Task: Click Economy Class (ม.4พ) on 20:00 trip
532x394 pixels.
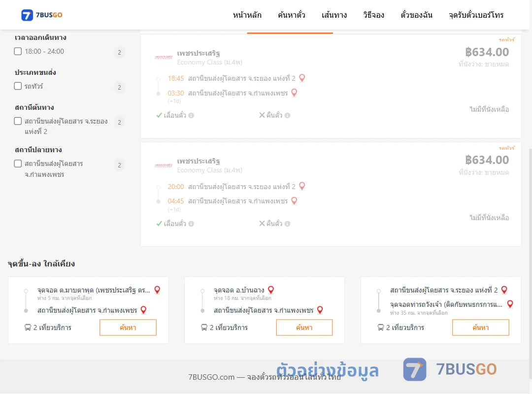Action: 210,170
